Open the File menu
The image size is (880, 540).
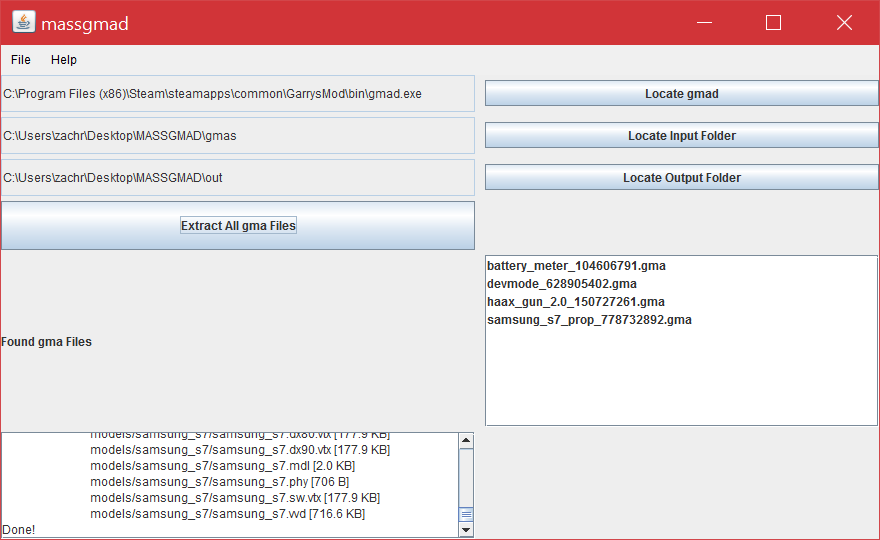pyautogui.click(x=21, y=60)
